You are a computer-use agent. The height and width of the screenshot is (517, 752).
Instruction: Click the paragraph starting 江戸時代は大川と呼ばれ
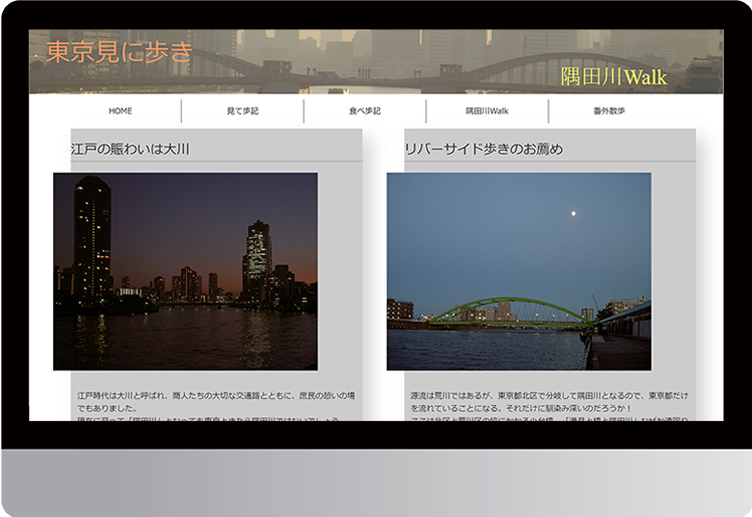(x=215, y=402)
